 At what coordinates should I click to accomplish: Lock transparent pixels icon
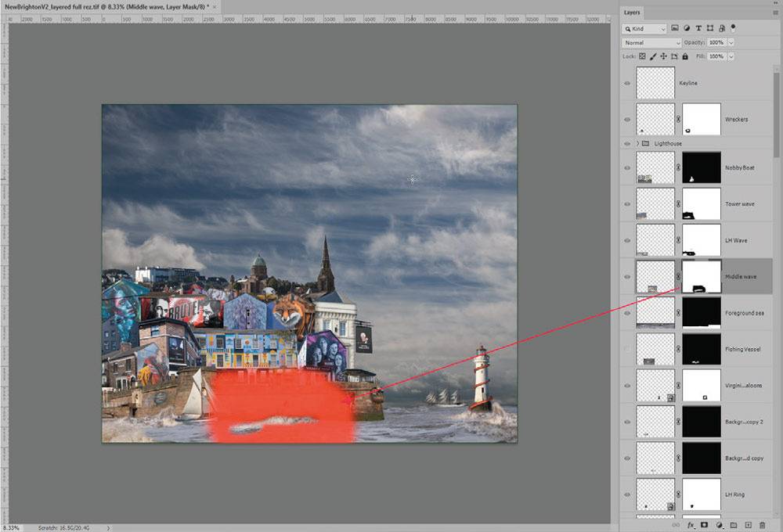coord(642,56)
